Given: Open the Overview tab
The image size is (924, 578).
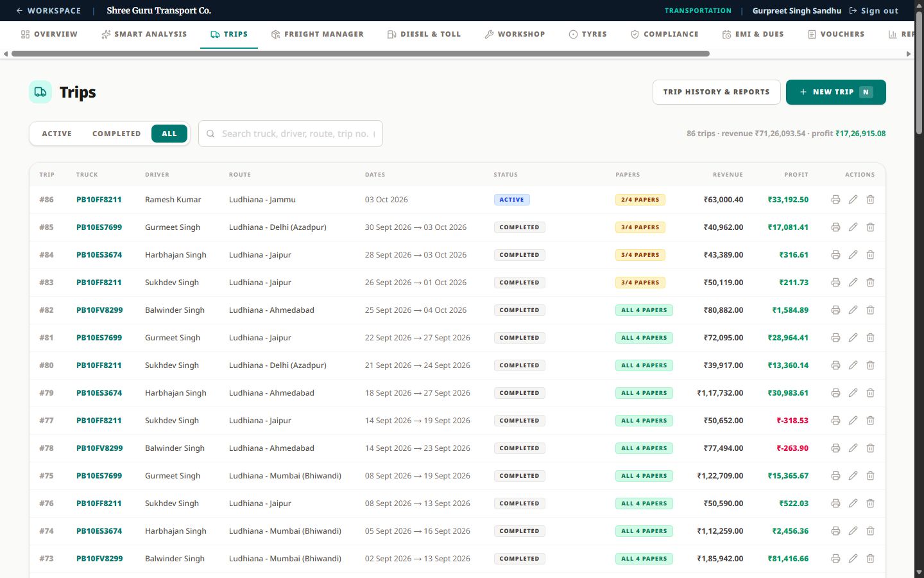Looking at the screenshot, I should coord(49,34).
